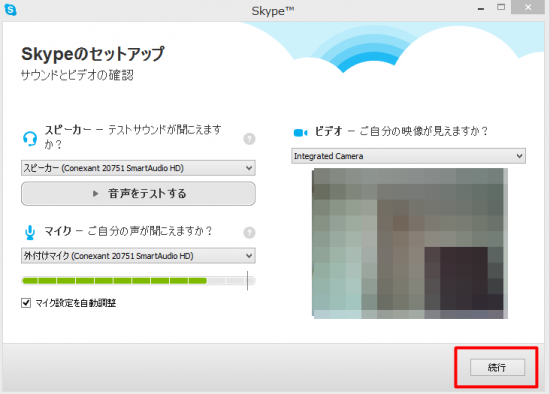Expand the スピーカー device dropdown

tap(138, 168)
